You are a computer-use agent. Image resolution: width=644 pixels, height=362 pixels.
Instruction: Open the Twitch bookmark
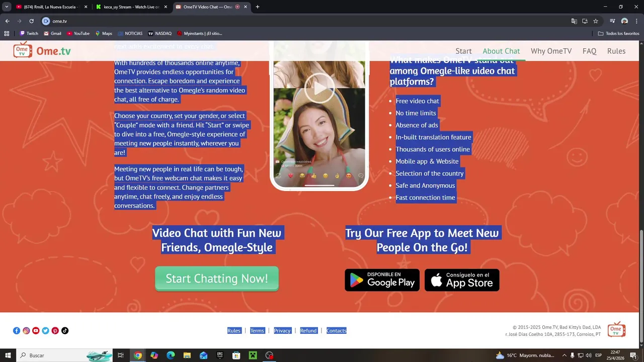click(x=29, y=34)
